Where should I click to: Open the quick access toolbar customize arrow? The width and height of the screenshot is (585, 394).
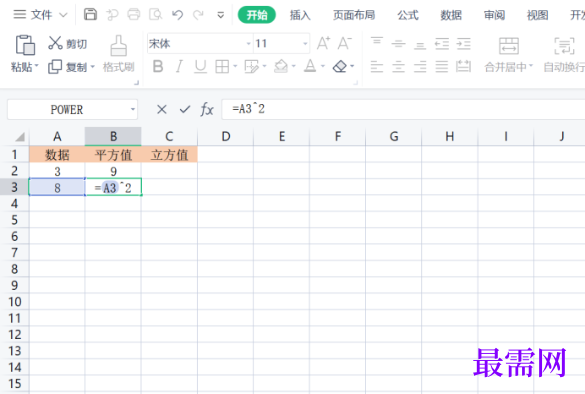click(x=220, y=15)
